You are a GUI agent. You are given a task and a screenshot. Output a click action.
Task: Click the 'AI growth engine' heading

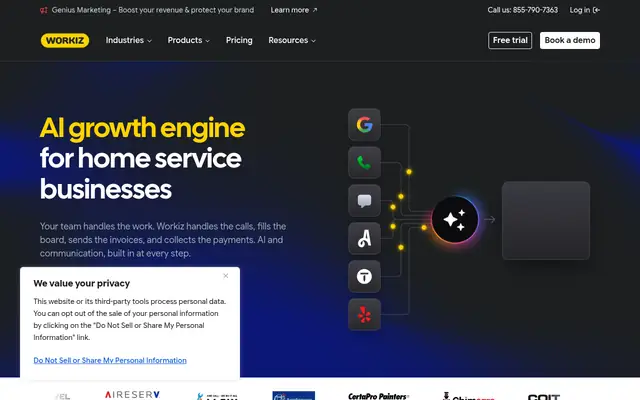click(x=142, y=128)
